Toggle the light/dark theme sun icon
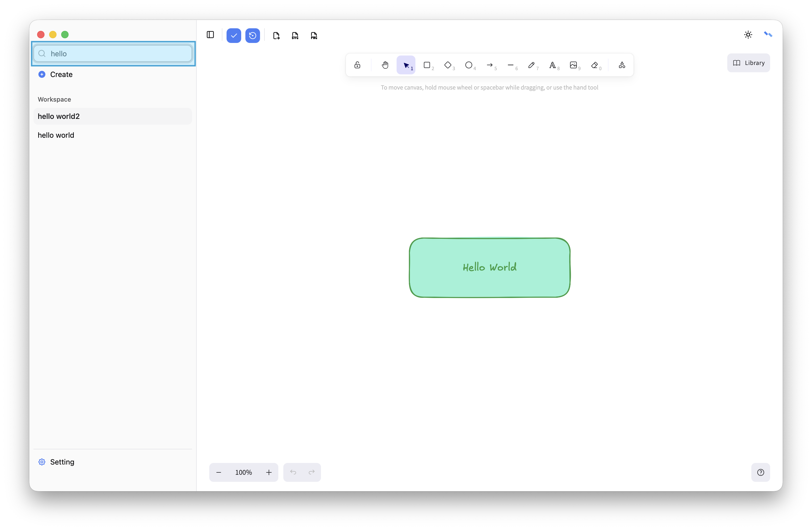812x530 pixels. (748, 35)
